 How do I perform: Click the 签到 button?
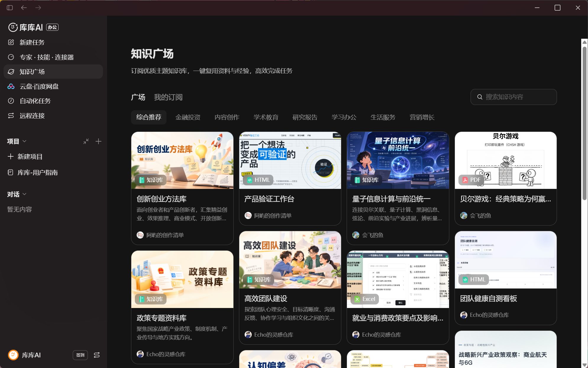tap(80, 355)
